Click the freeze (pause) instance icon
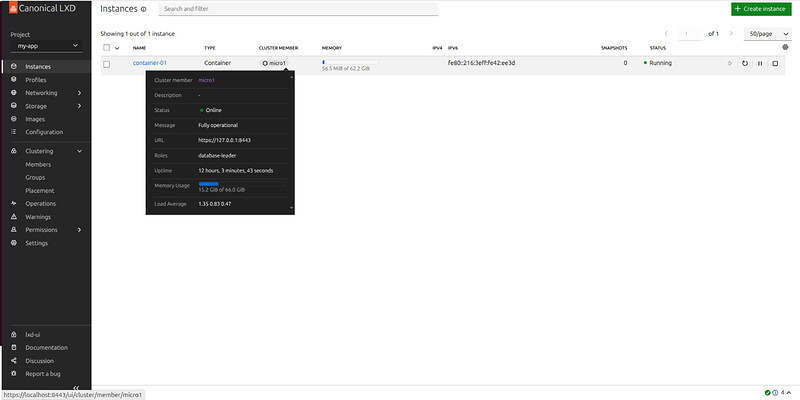 pos(760,63)
